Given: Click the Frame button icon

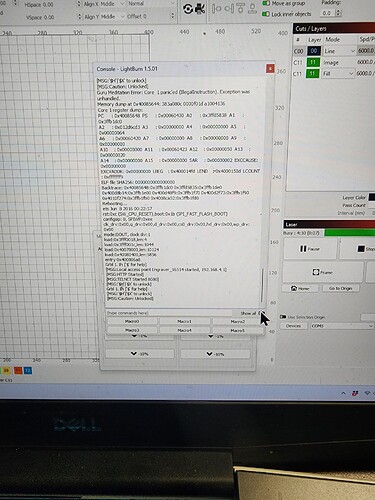Looking at the screenshot, I should tap(316, 272).
